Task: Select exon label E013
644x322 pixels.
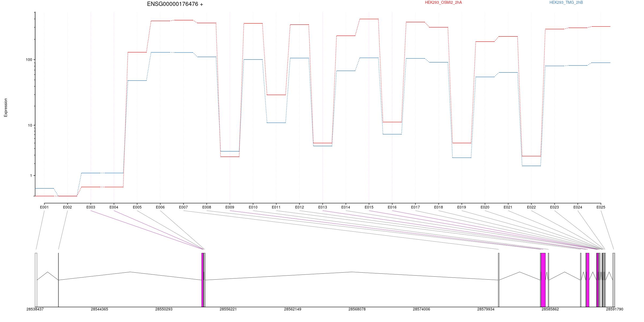Action: click(x=323, y=207)
